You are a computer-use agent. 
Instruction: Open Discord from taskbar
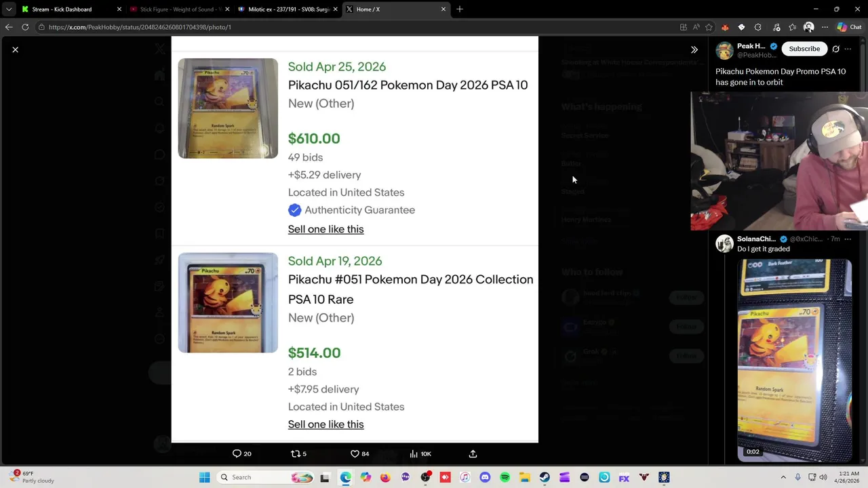pyautogui.click(x=485, y=477)
